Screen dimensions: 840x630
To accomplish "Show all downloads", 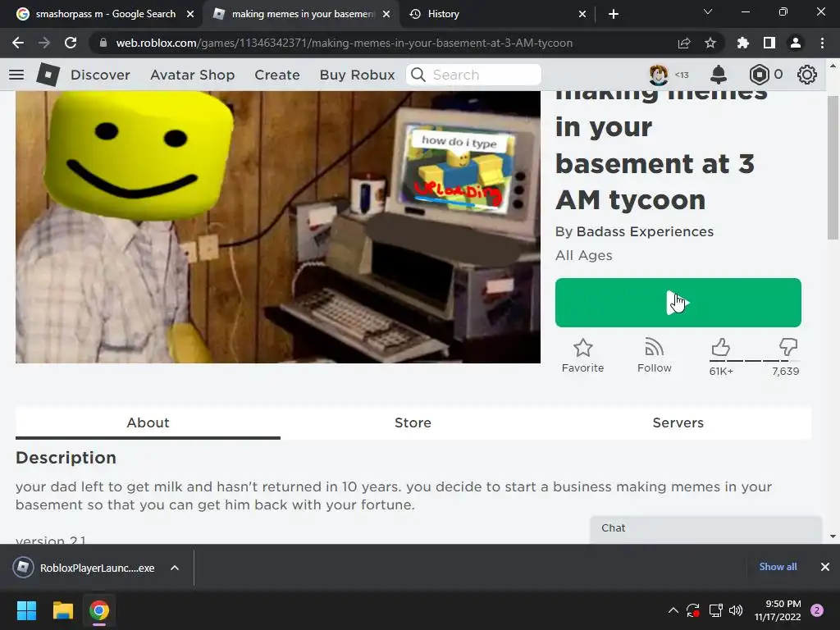I will 778,567.
